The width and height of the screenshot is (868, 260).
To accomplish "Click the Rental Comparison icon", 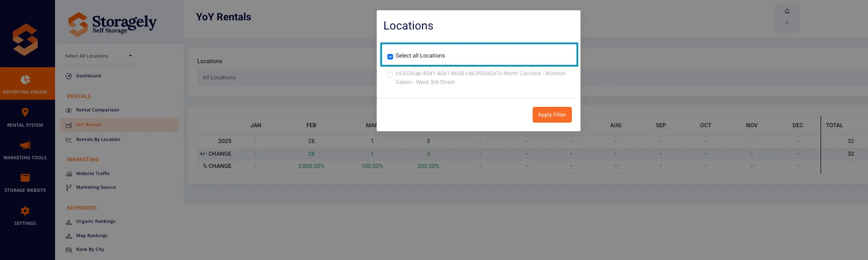I will 69,110.
